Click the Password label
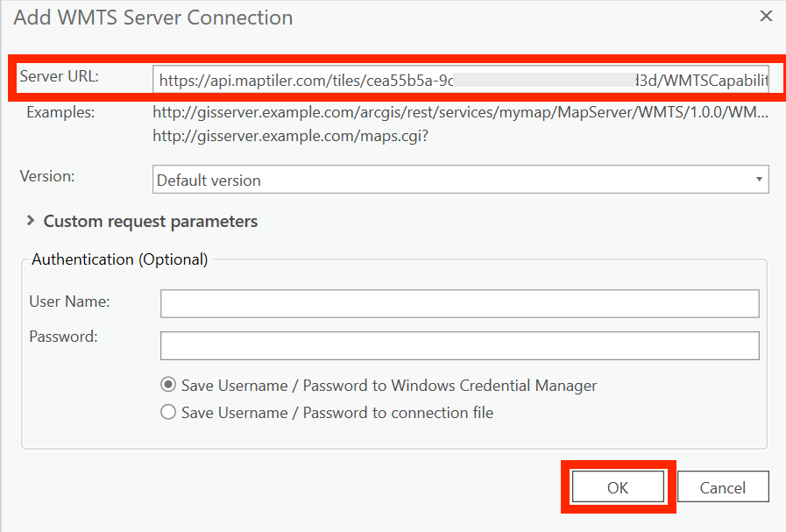786x532 pixels. click(x=63, y=337)
